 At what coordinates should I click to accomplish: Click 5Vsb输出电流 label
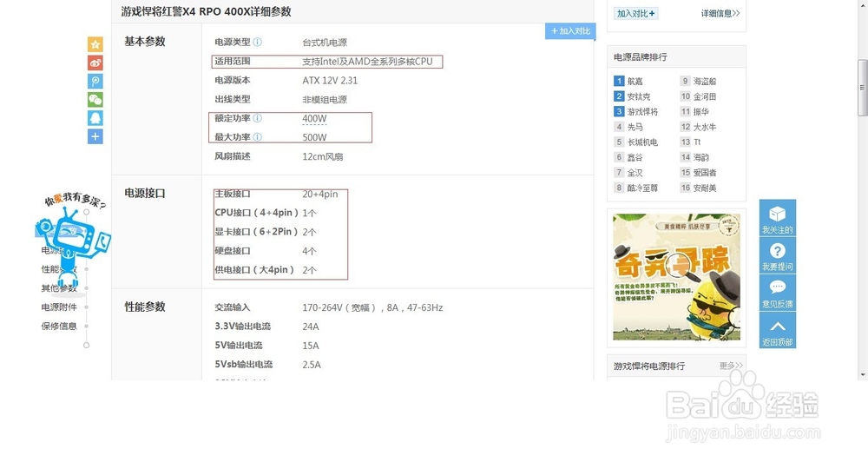coord(244,365)
